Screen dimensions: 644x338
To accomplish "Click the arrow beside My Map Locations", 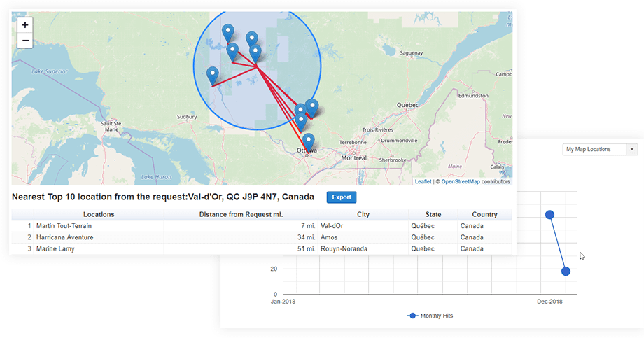I will pos(632,149).
